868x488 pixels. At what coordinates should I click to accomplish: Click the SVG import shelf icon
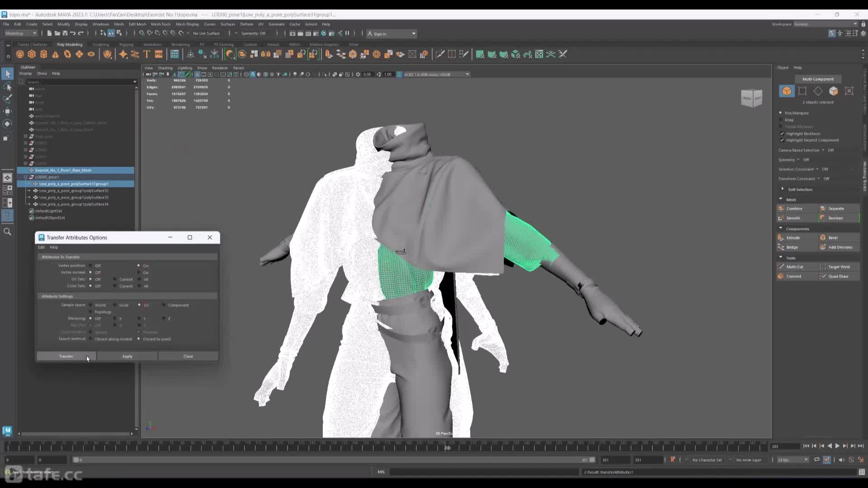[x=159, y=54]
